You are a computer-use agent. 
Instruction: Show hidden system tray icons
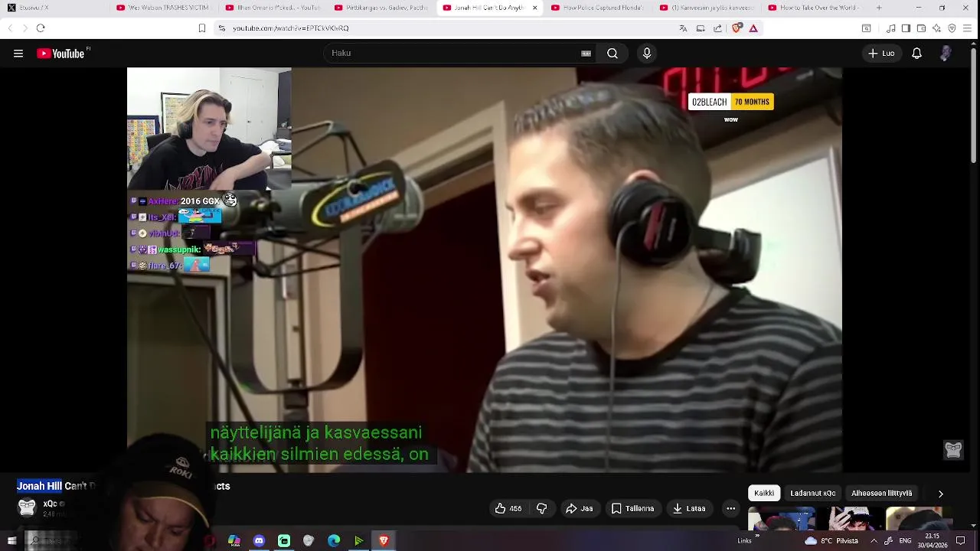click(x=874, y=540)
